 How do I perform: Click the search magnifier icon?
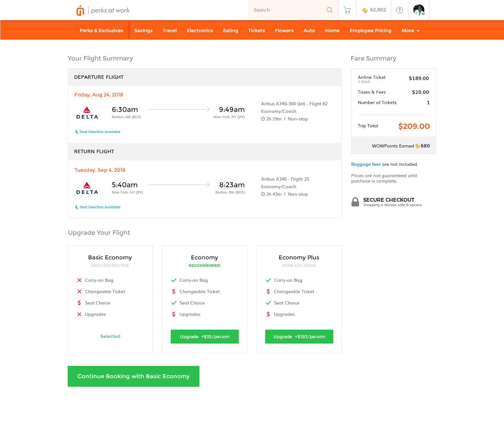[x=329, y=10]
